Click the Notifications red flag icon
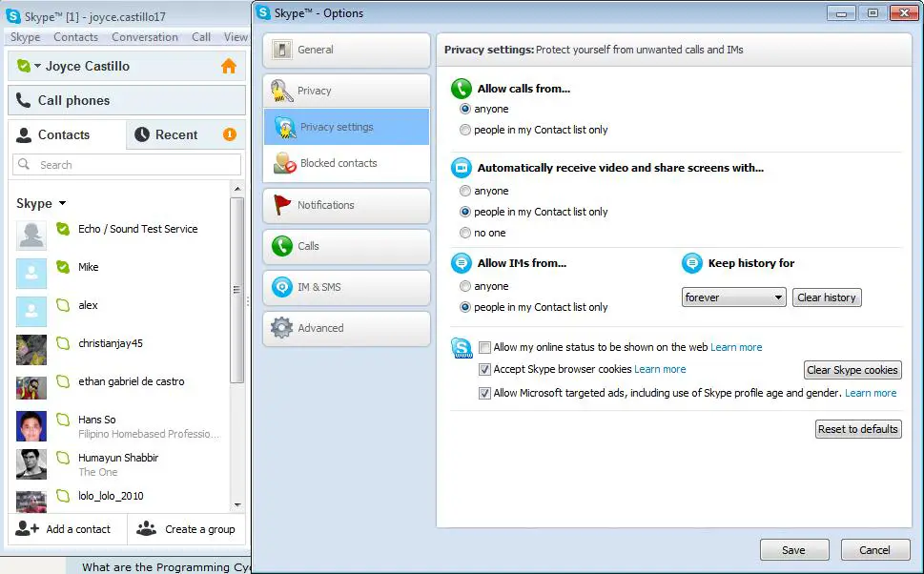 coord(281,205)
